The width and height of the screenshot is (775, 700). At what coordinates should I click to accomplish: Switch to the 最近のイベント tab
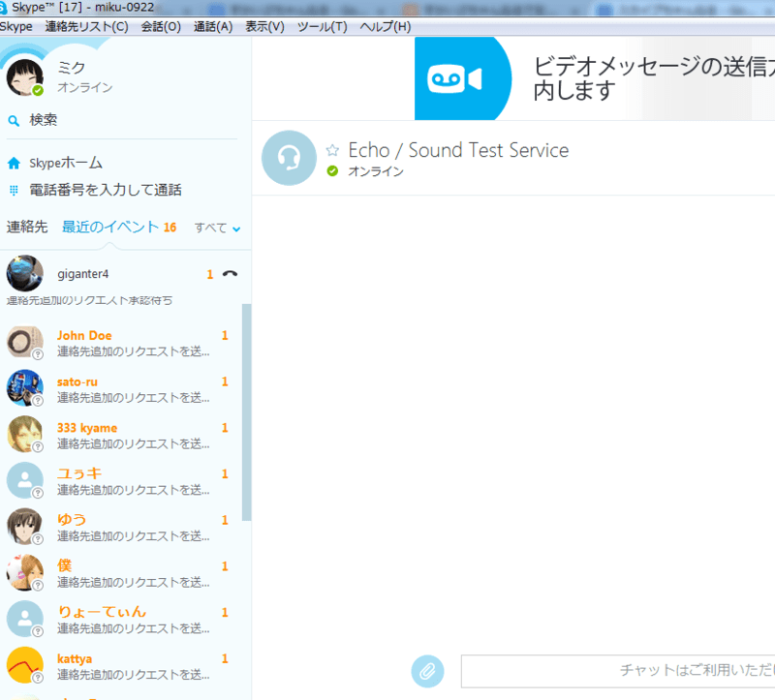coord(110,228)
